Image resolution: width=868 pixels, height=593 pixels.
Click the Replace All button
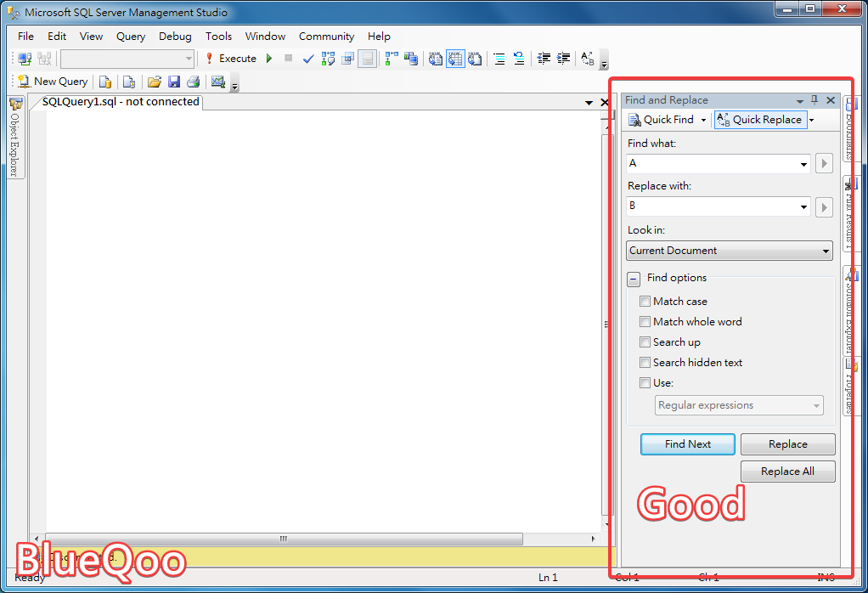tap(787, 472)
